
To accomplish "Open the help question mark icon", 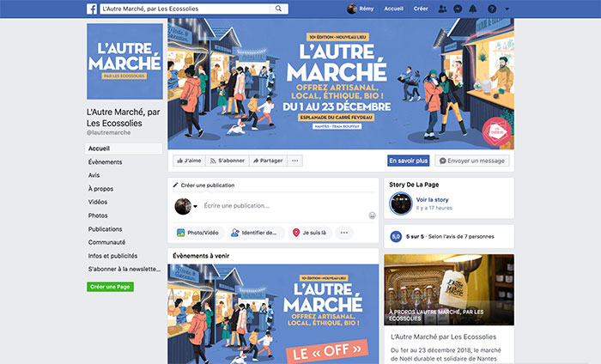I will point(492,9).
